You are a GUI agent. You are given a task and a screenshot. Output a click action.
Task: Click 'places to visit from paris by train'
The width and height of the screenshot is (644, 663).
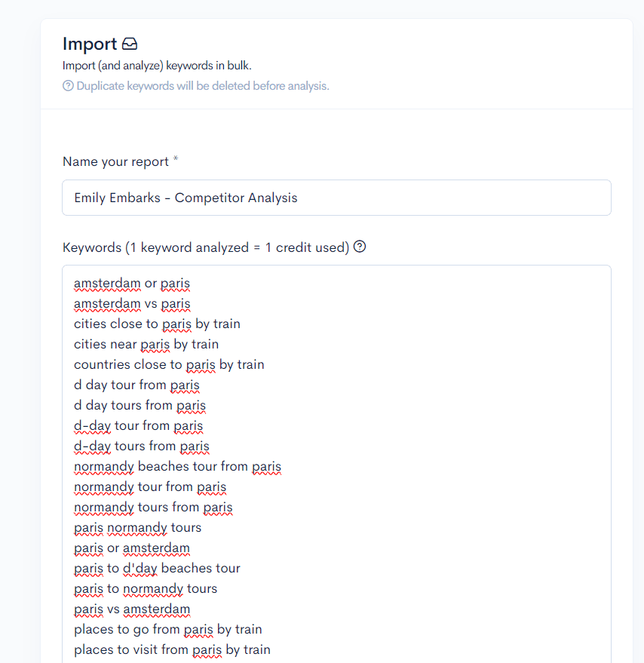172,650
